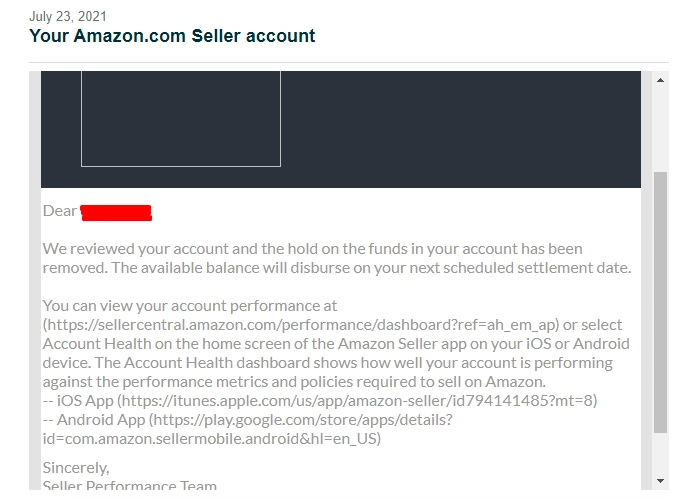Click the 'Seller Performance Team' signature text
This screenshot has height=501, width=674.
click(x=130, y=486)
